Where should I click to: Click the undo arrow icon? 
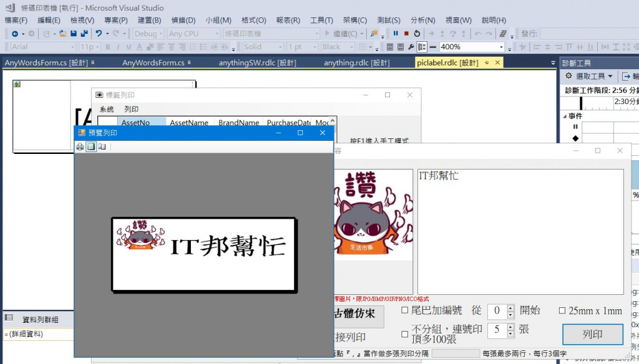click(99, 34)
